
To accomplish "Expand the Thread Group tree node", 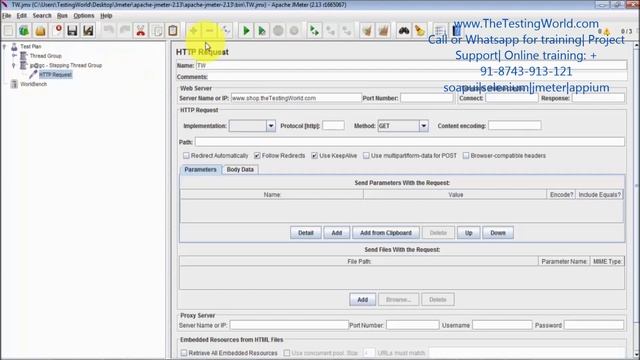I will 14,56.
